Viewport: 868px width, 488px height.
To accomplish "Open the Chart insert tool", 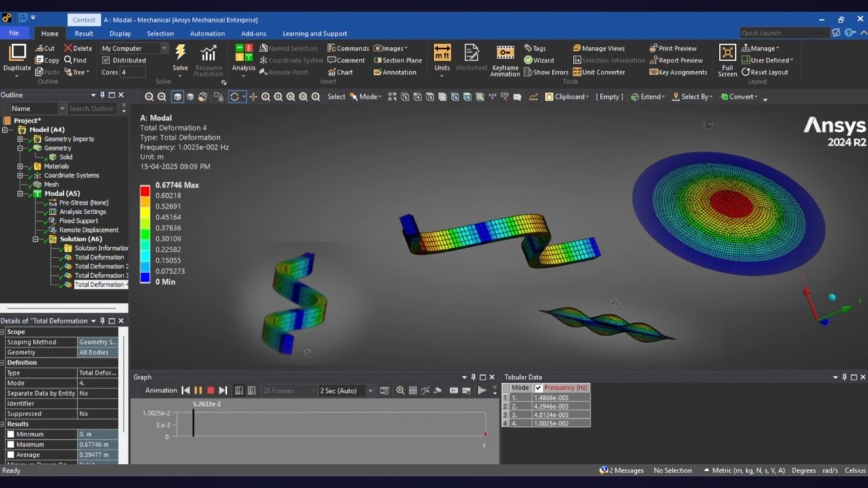I will (340, 73).
